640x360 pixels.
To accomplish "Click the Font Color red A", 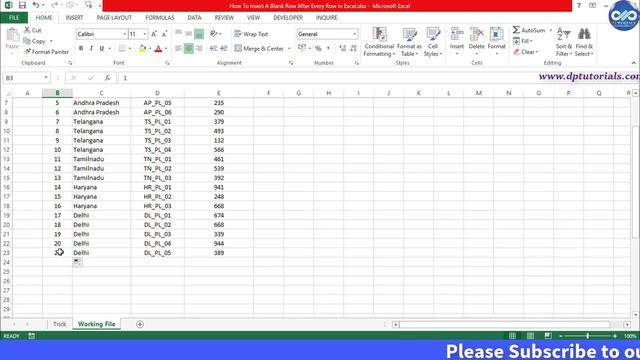I will (158, 49).
